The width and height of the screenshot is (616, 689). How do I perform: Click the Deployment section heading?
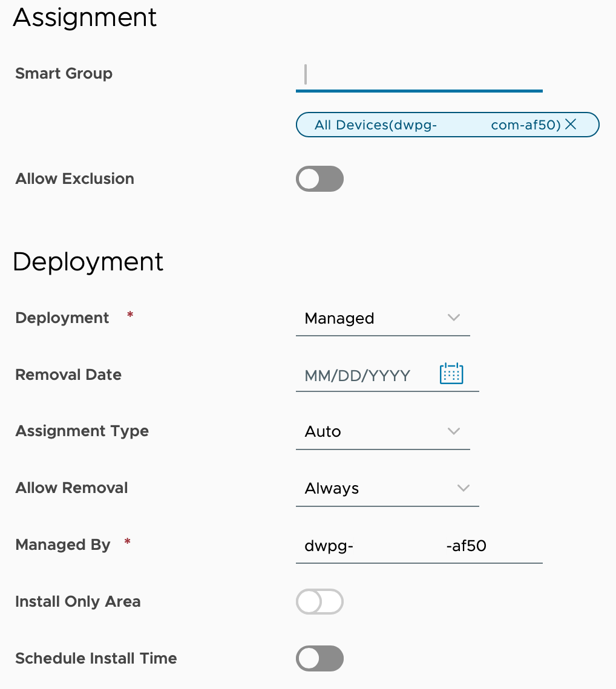click(88, 262)
